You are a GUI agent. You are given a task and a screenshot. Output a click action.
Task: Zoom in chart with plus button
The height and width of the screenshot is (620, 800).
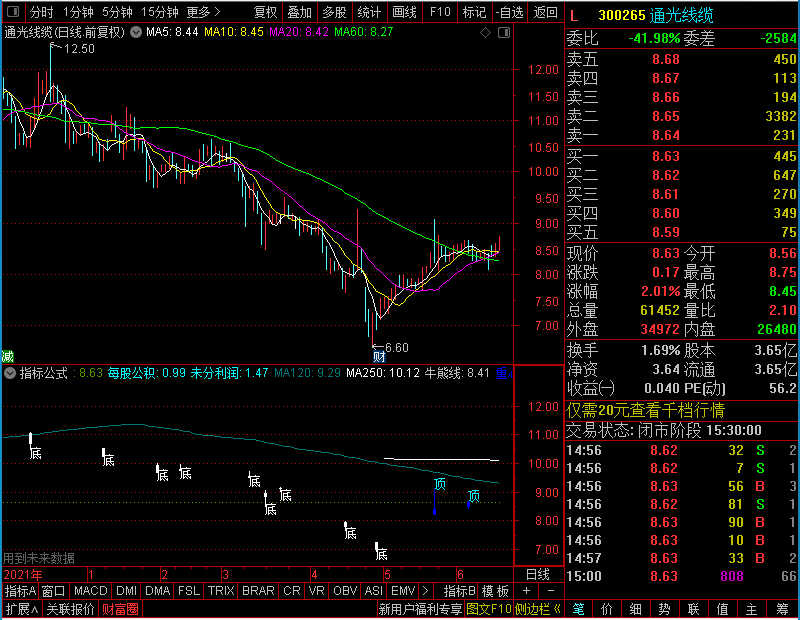coord(526,591)
